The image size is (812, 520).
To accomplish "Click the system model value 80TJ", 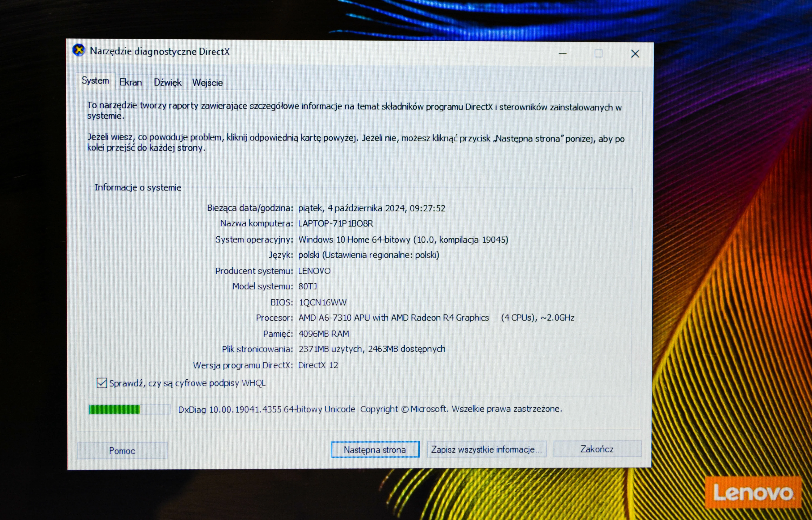I will click(308, 286).
